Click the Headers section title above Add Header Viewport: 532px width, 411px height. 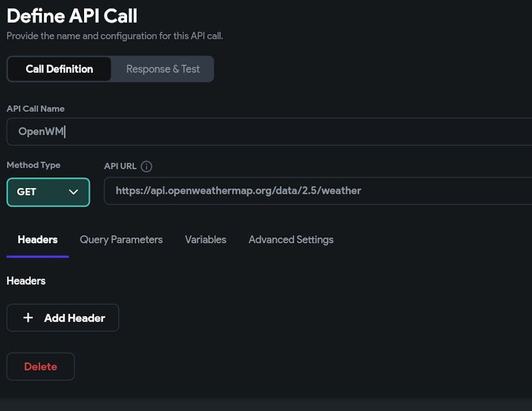pos(26,281)
